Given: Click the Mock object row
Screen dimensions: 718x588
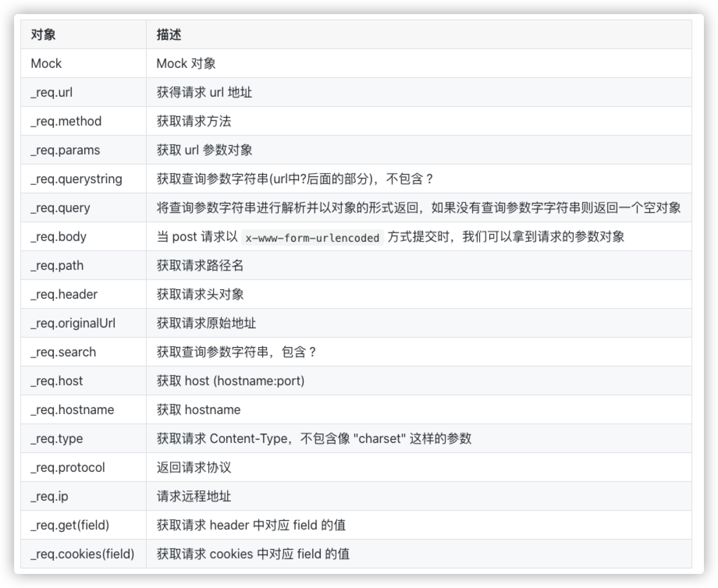Looking at the screenshot, I should coord(46,63).
